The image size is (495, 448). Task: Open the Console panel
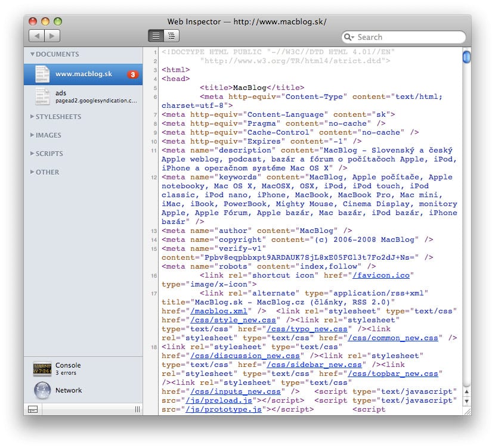pos(83,369)
